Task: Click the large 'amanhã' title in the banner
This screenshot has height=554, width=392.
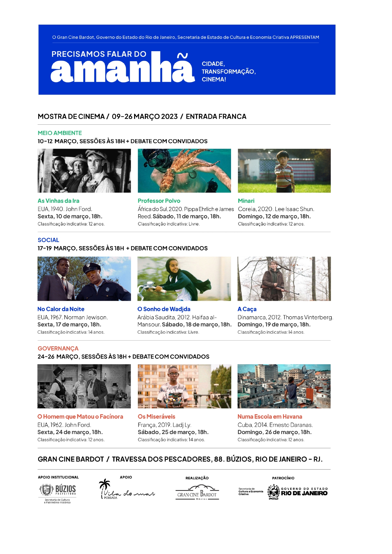Action: click(x=123, y=67)
